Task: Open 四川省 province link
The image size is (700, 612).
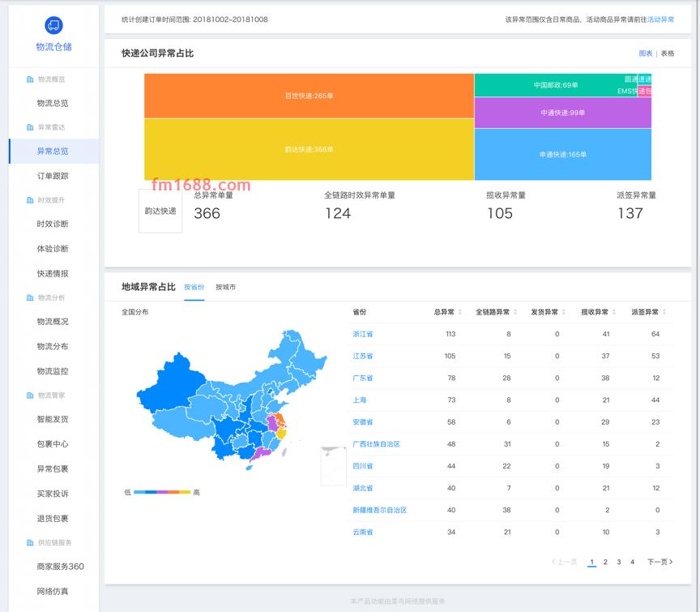Action: tap(362, 466)
